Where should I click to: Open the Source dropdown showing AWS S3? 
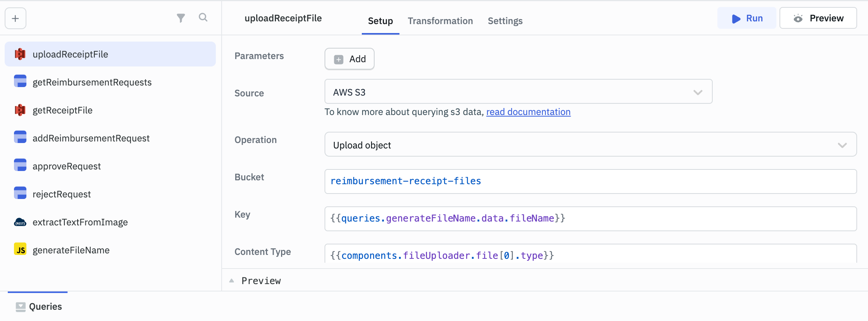[518, 92]
